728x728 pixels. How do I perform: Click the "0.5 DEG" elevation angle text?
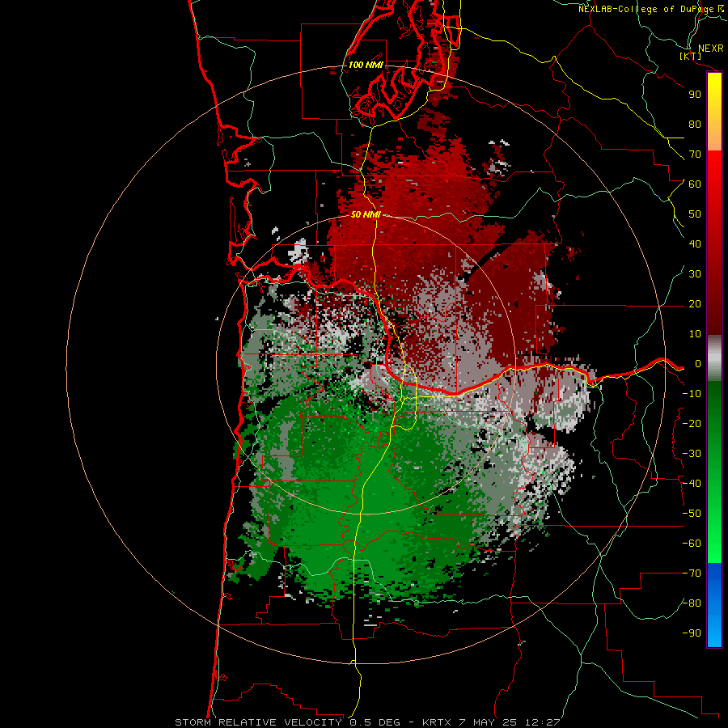(x=375, y=722)
